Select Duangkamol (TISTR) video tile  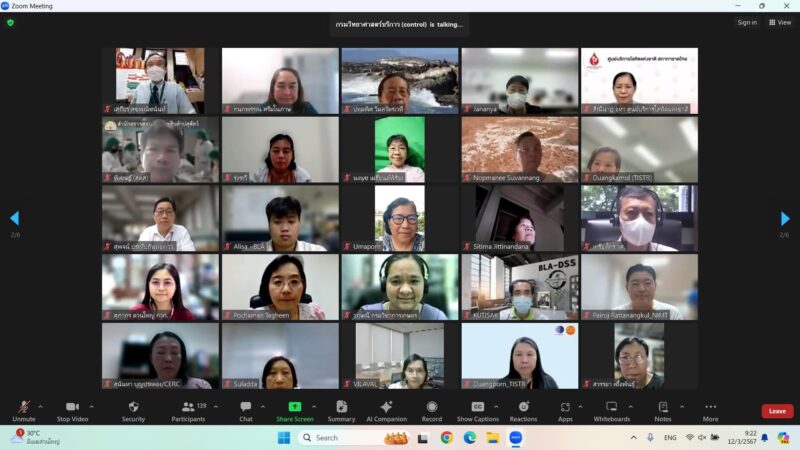tap(640, 149)
